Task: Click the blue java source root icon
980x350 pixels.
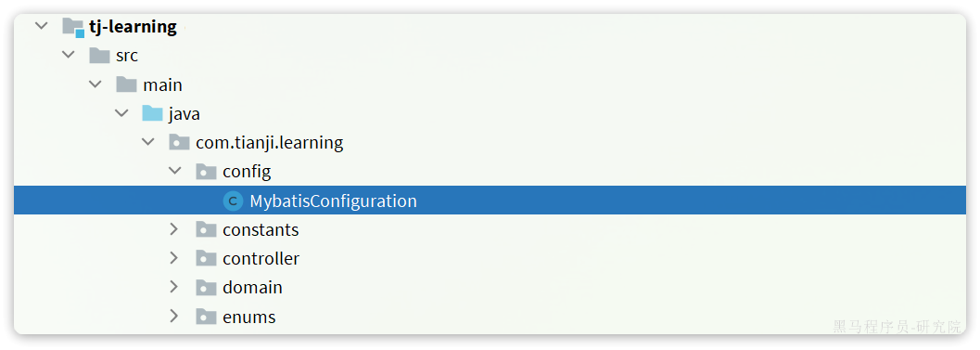Action: coord(152,114)
